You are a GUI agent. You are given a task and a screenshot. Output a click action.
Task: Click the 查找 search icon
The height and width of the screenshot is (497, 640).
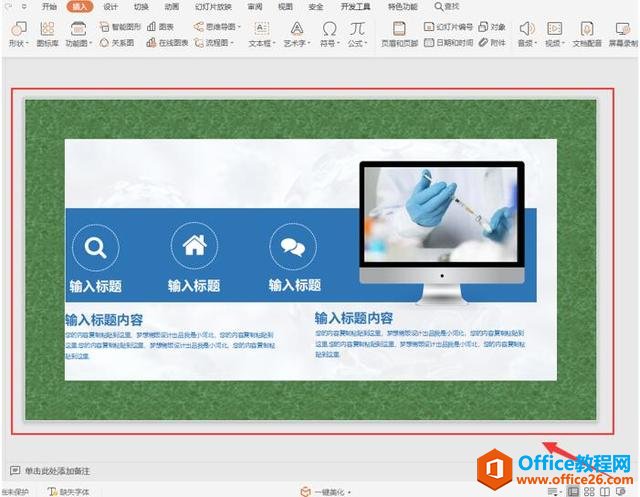pos(438,7)
